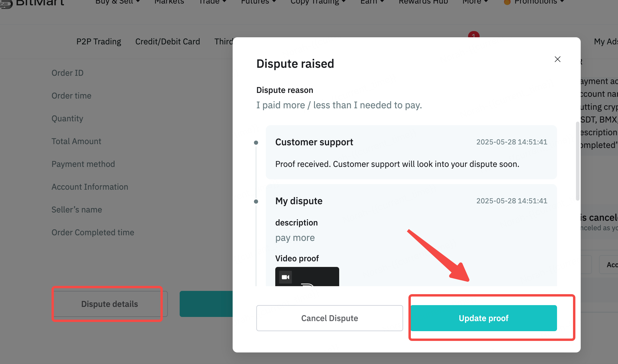The image size is (618, 364).
Task: Click the dialog's vertical scrollbar
Action: pos(577,161)
